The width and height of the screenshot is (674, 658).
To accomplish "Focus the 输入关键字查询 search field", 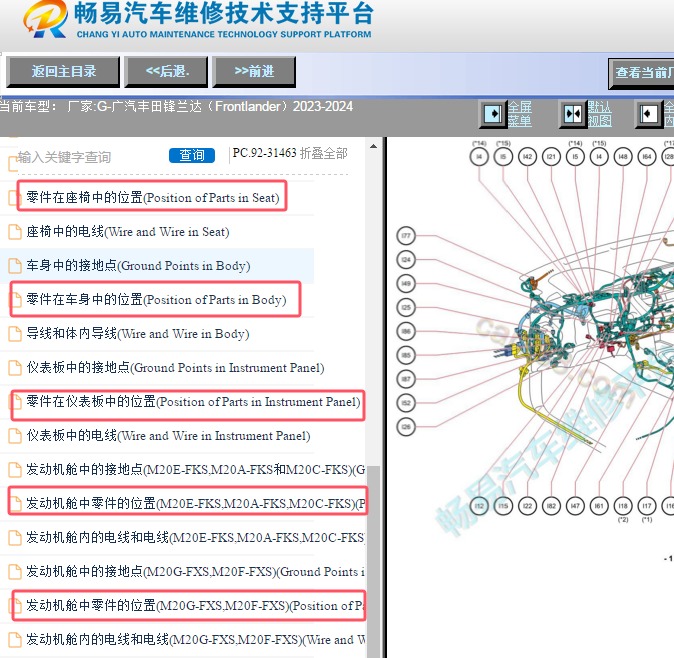I will point(64,157).
